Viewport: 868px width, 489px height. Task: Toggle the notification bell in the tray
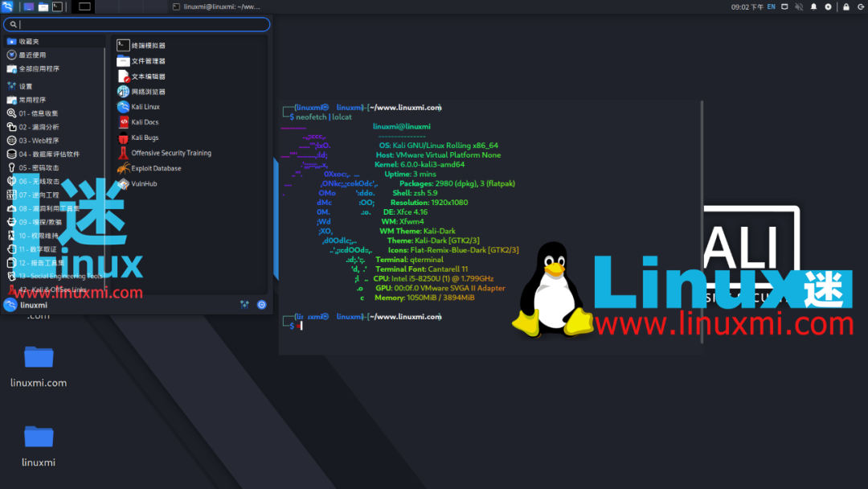(x=815, y=6)
